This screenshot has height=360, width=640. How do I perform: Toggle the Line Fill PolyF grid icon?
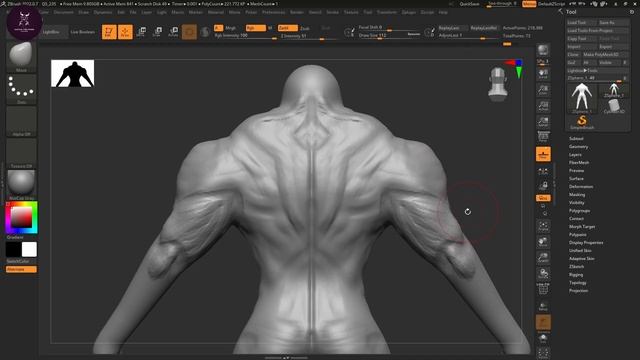coord(543,289)
